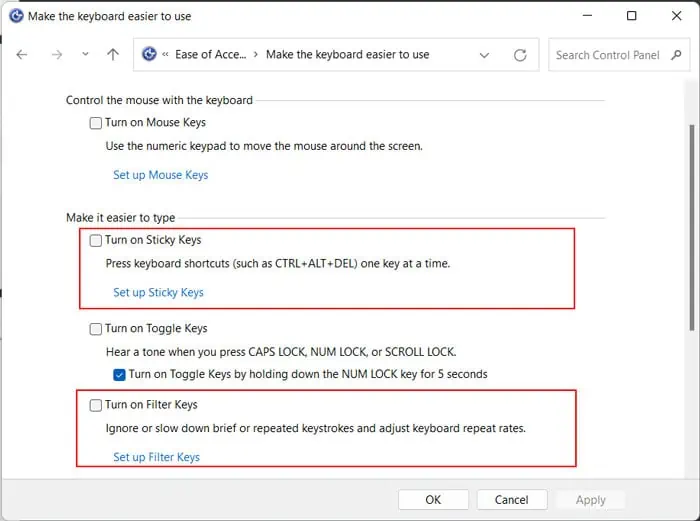700x521 pixels.
Task: Tick the Turn on Filter Keys checkbox
Action: [96, 405]
